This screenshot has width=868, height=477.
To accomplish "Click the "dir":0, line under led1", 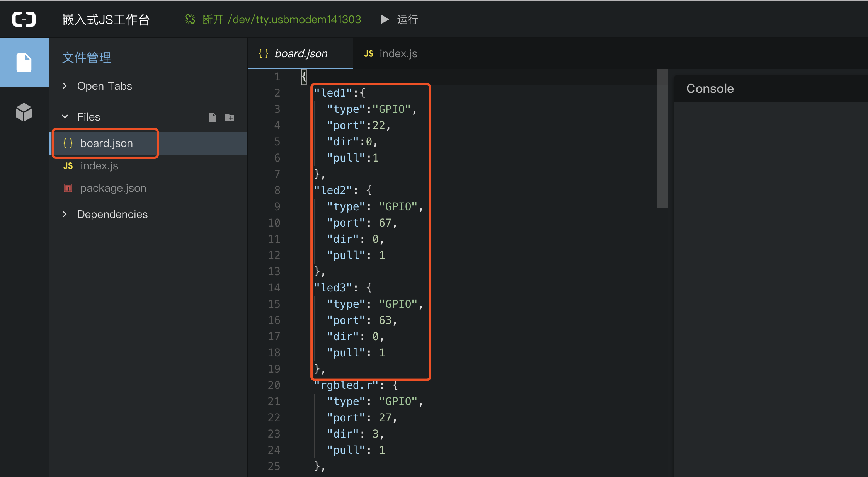I will click(x=352, y=141).
